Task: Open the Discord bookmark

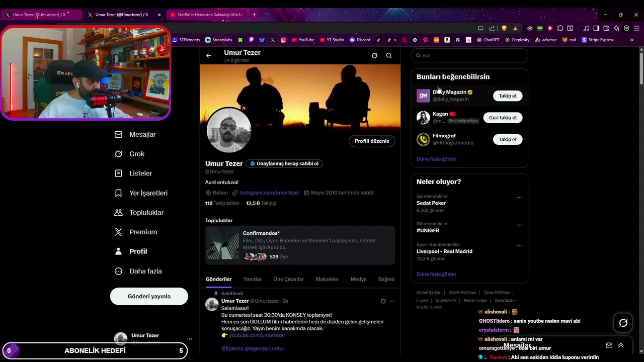Action: coord(360,40)
